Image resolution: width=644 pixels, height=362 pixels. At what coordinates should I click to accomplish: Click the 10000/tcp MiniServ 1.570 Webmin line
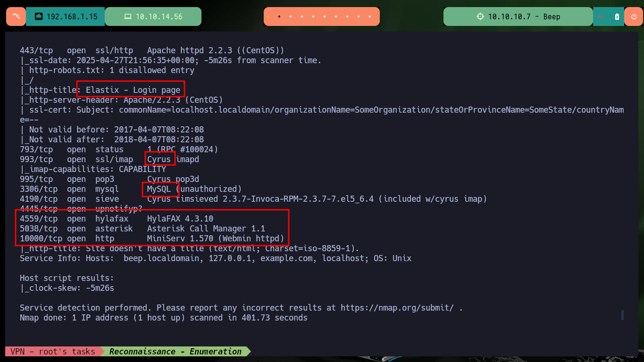152,239
